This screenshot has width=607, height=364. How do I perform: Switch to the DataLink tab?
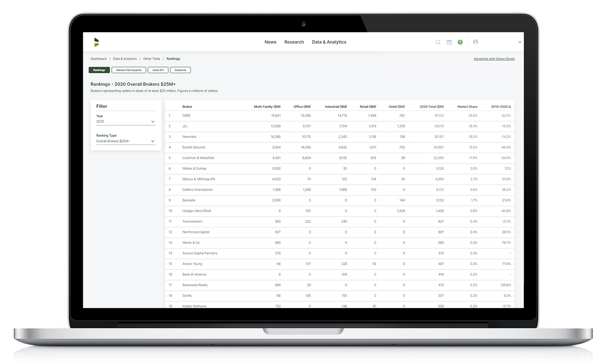[x=180, y=70]
